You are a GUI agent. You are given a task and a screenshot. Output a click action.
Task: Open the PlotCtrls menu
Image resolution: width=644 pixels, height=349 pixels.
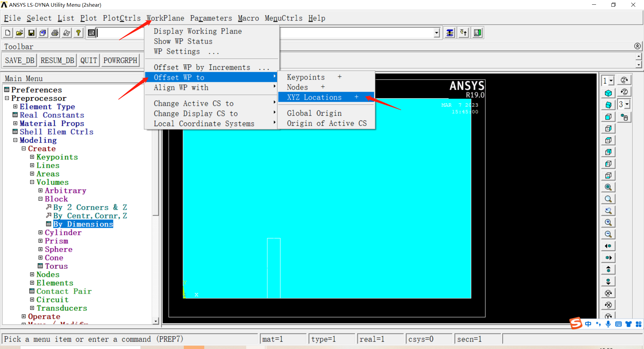[122, 18]
